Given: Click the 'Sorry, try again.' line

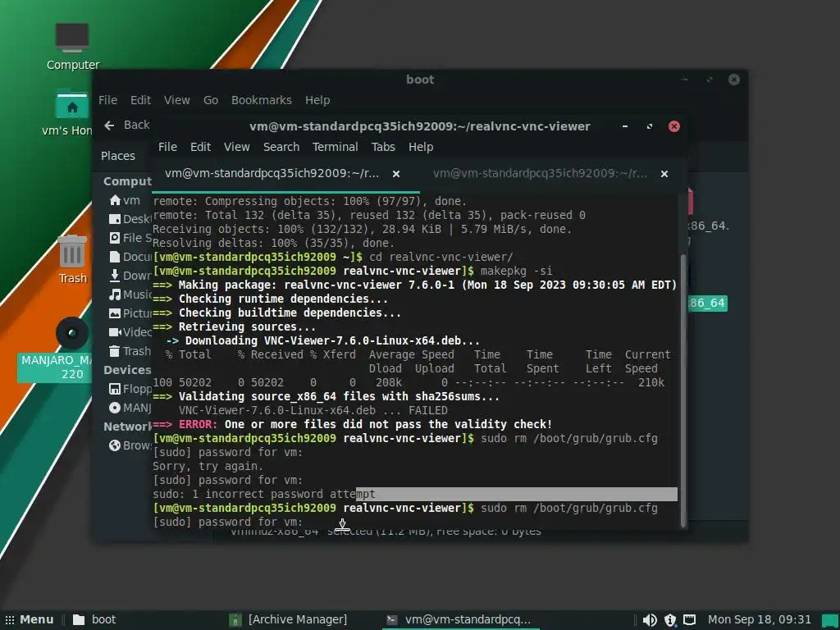Looking at the screenshot, I should 208,466.
